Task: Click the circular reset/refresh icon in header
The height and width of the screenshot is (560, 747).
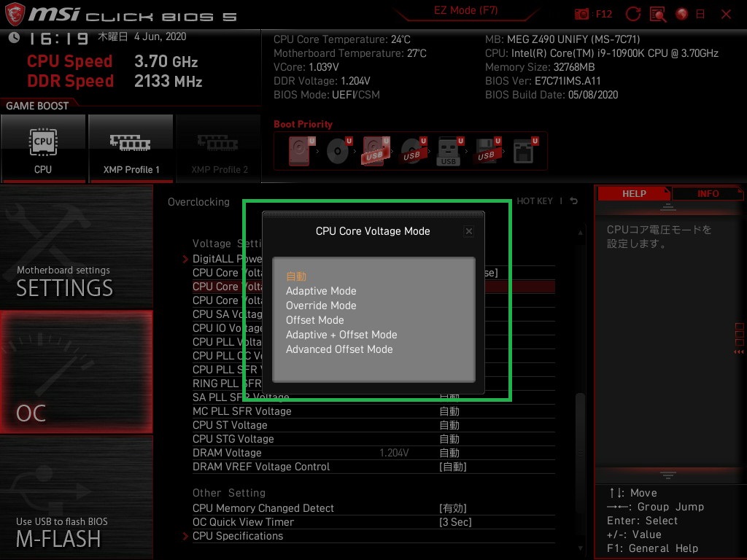Action: click(633, 14)
